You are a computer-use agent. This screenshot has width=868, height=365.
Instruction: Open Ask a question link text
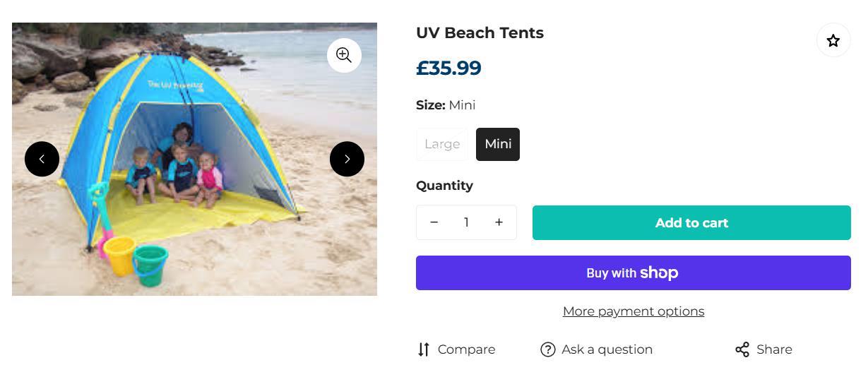tap(607, 349)
